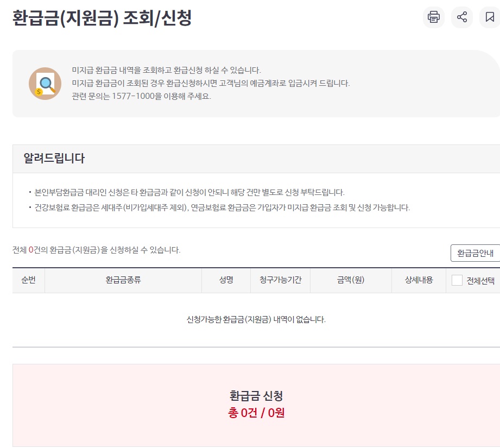Click the 환급금안내 button
The image size is (500, 448).
pyautogui.click(x=475, y=253)
